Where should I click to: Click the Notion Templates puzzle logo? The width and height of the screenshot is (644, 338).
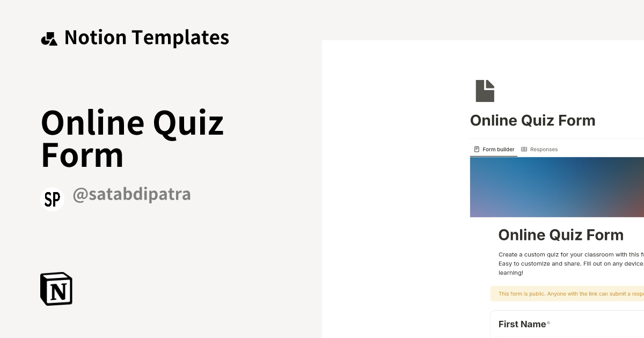point(50,38)
